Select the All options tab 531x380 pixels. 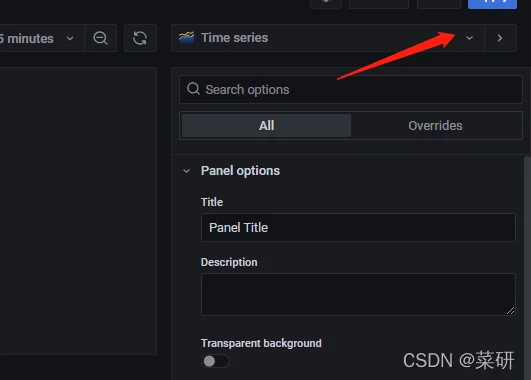(x=266, y=126)
